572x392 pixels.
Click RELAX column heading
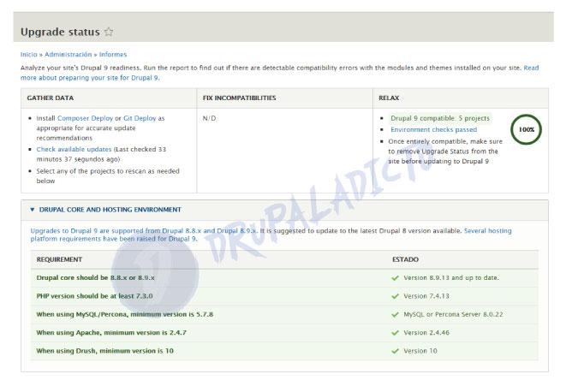click(389, 98)
